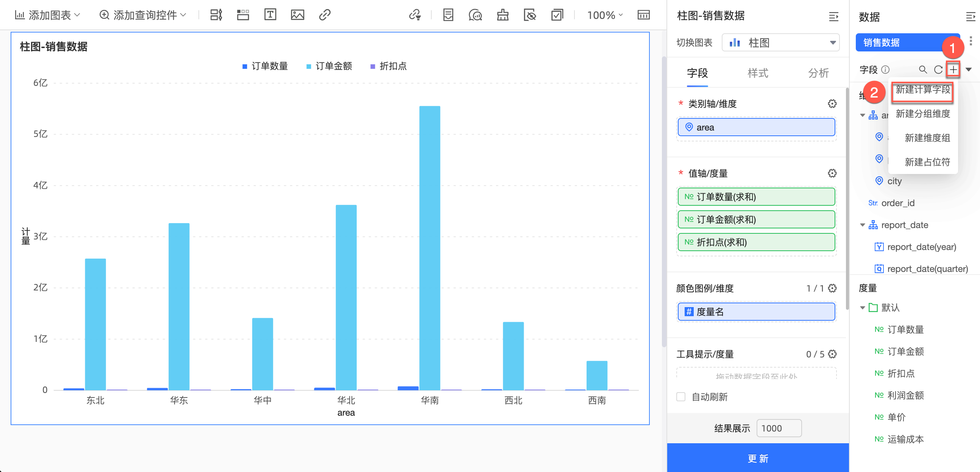Select 新建分组维度 menu entry

922,113
